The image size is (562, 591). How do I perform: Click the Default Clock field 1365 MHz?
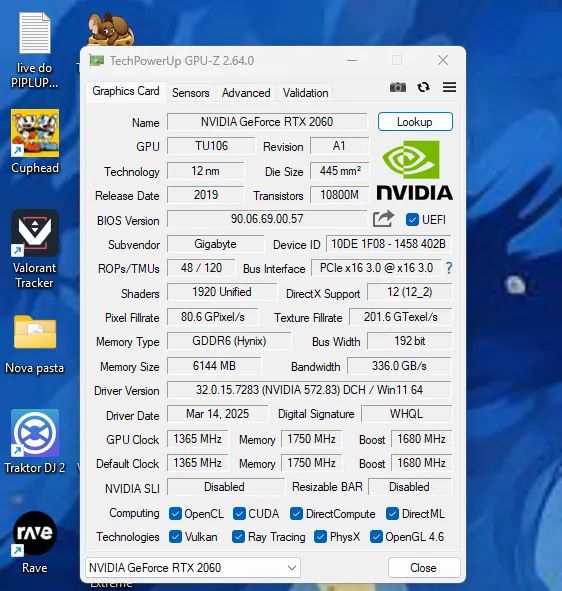coord(198,463)
